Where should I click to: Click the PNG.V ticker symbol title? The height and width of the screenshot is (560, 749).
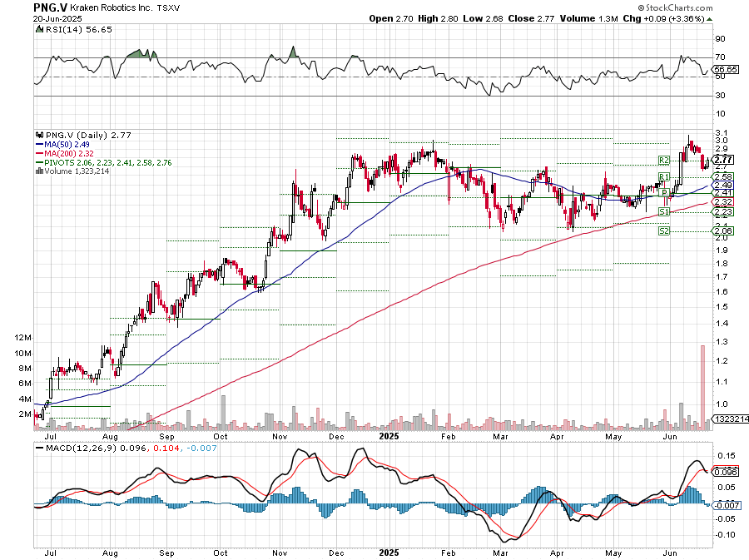tap(51, 7)
